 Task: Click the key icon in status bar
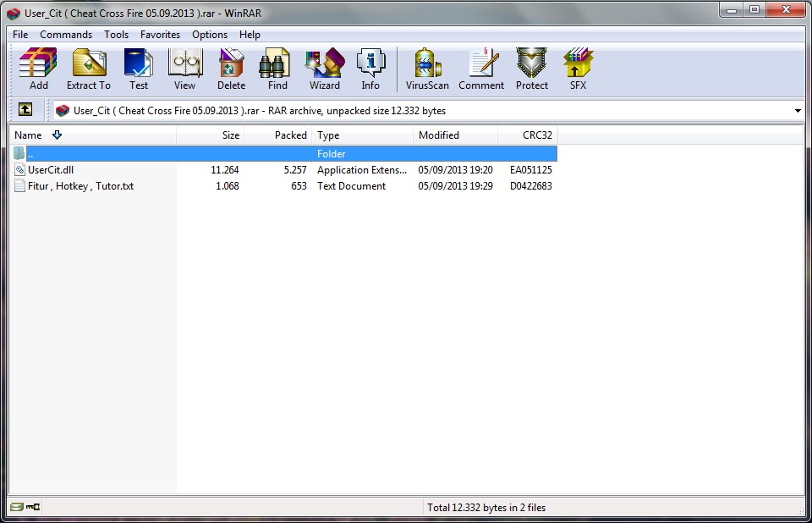(33, 507)
